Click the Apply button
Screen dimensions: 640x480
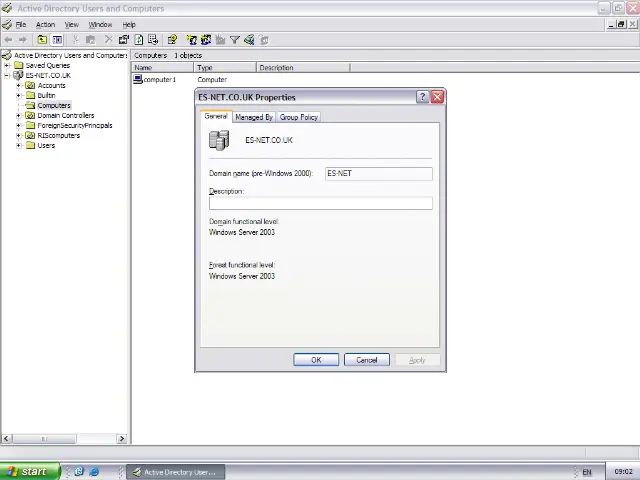pyautogui.click(x=417, y=360)
